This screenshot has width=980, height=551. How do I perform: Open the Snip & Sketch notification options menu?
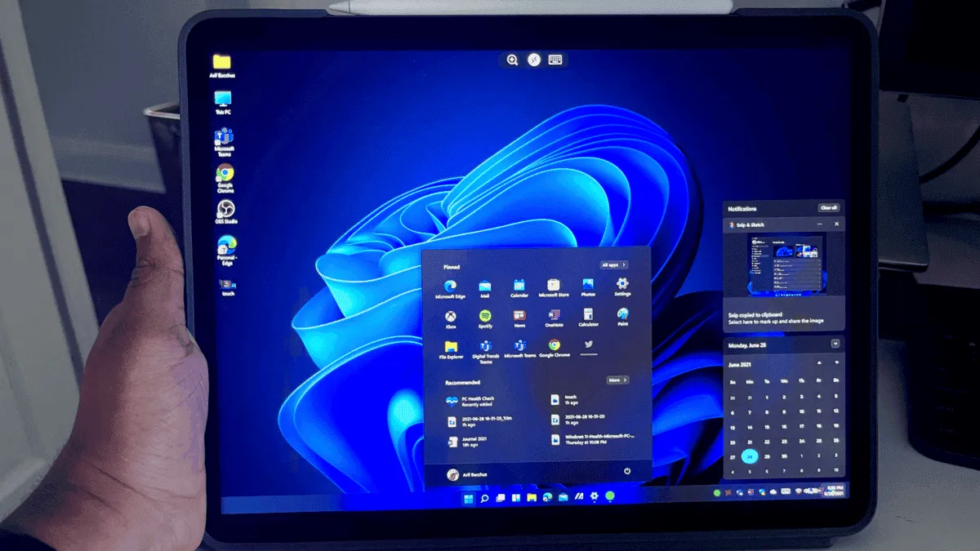[x=822, y=224]
